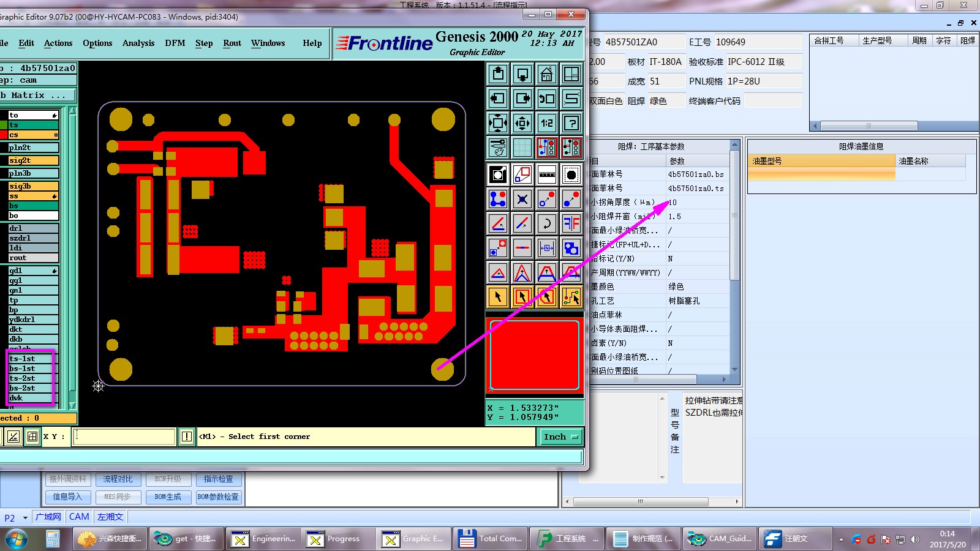Screen dimensions: 980x551
Task: Click parameter table scroll-up arrow
Action: 734,146
